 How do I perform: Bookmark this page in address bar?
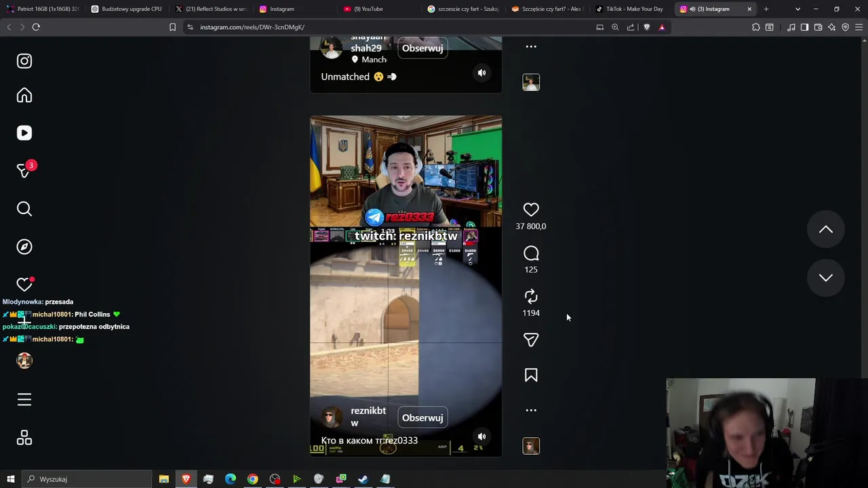point(172,27)
